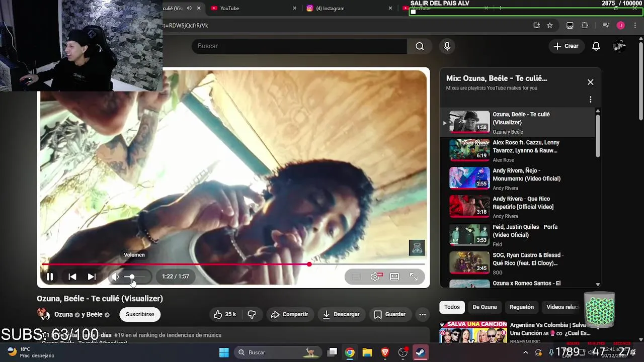Open media controls icon in toolbar
The width and height of the screenshot is (644, 362).
point(606,25)
